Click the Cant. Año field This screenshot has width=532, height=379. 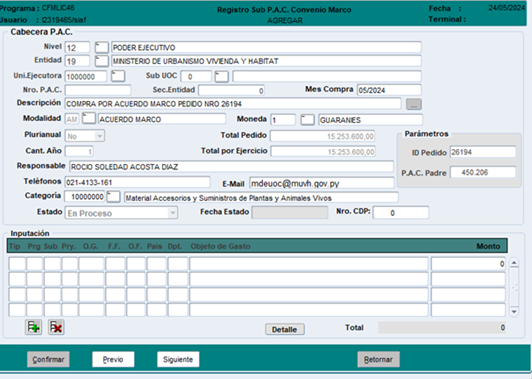(x=79, y=151)
